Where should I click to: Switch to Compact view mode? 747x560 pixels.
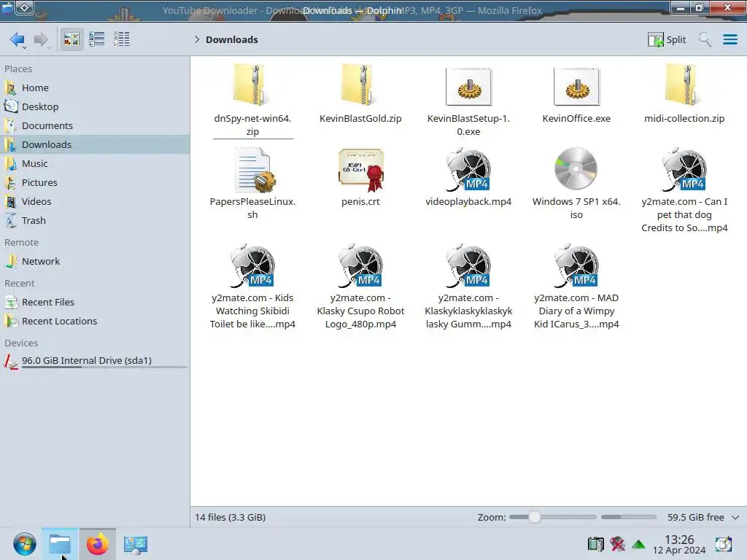point(97,39)
